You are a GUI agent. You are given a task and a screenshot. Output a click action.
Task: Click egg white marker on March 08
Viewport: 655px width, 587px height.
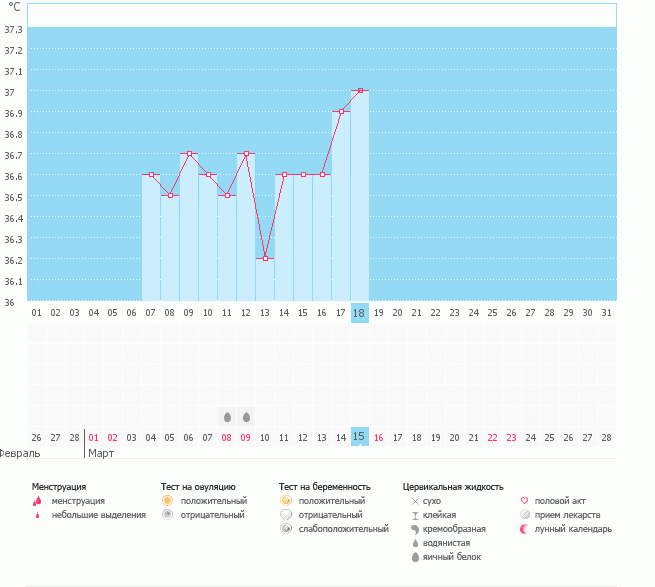click(227, 417)
